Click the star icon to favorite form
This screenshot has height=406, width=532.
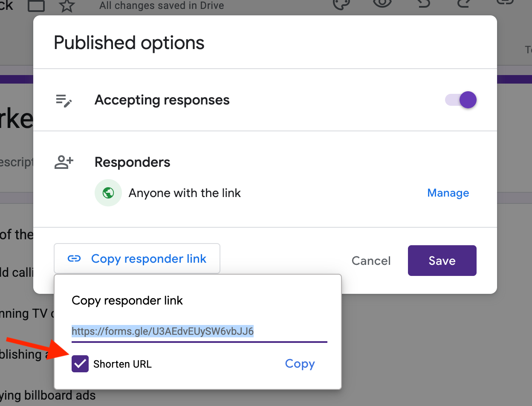[x=66, y=5]
